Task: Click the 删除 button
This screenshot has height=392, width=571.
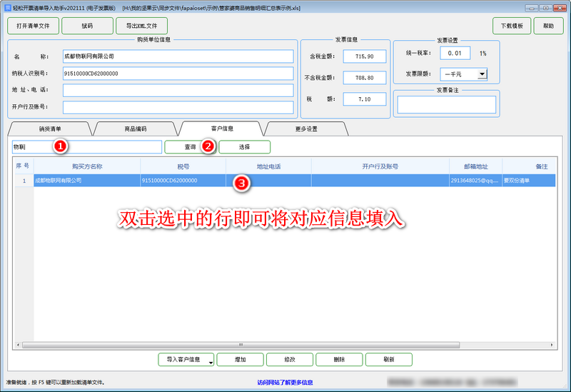Action: 339,360
